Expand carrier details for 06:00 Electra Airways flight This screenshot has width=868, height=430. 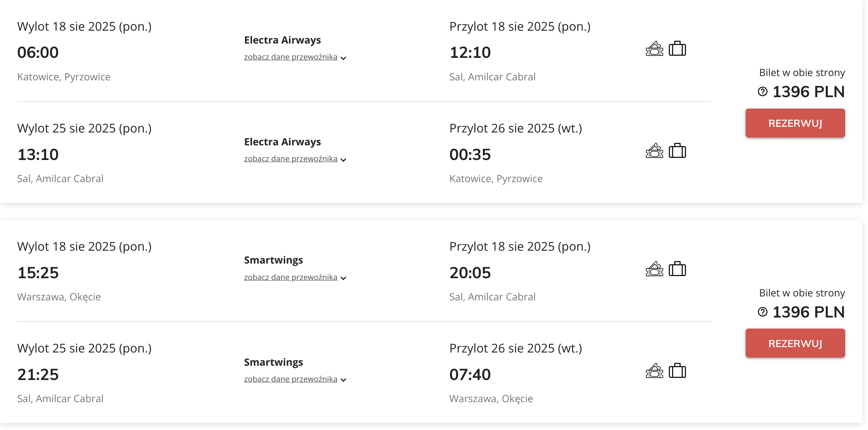pos(295,57)
